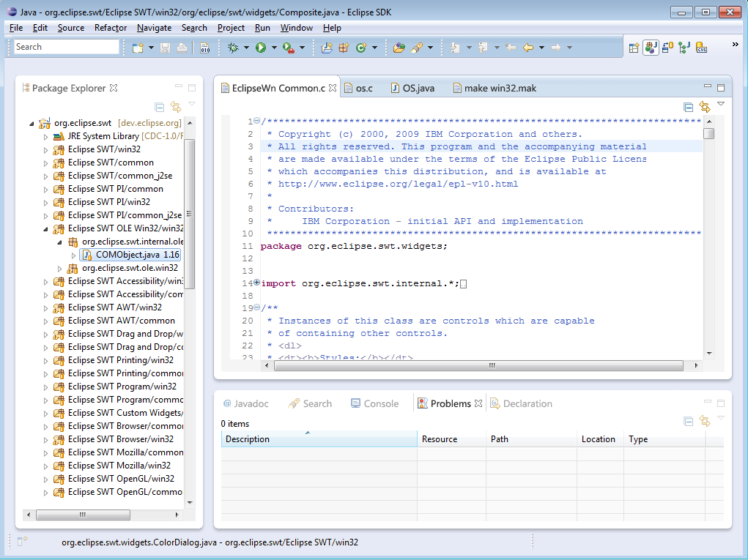
Task: Show the Declaration view tab
Action: 521,403
